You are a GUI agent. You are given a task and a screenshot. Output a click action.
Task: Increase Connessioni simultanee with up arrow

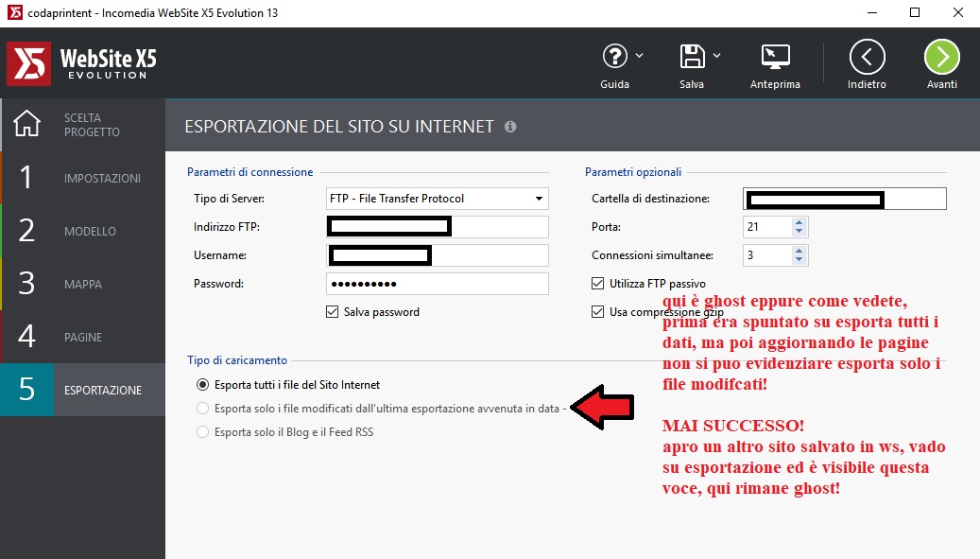799,250
